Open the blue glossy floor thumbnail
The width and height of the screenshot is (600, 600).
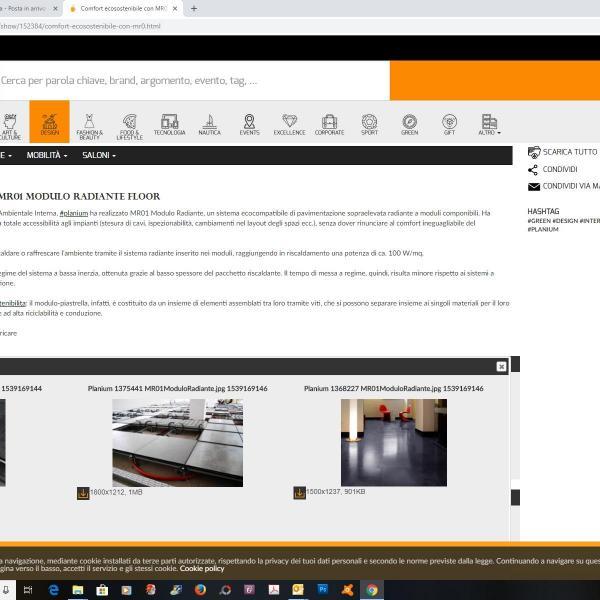click(x=394, y=442)
